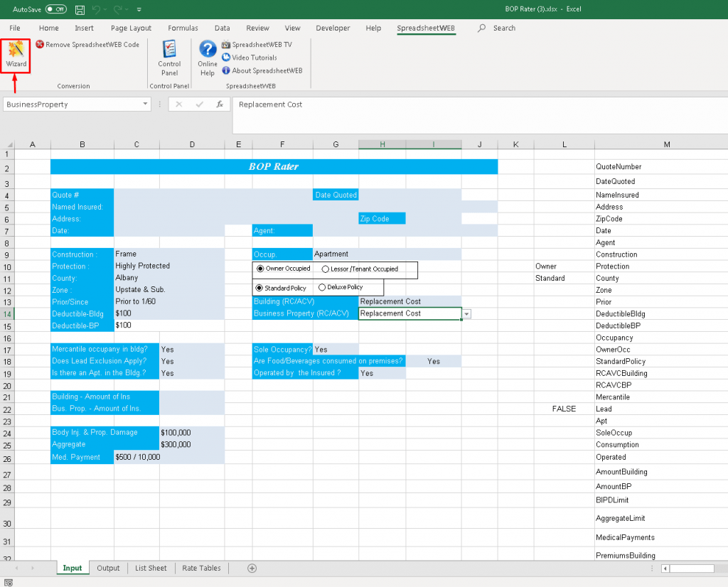Click the next sheet navigation arrow

coord(33,568)
